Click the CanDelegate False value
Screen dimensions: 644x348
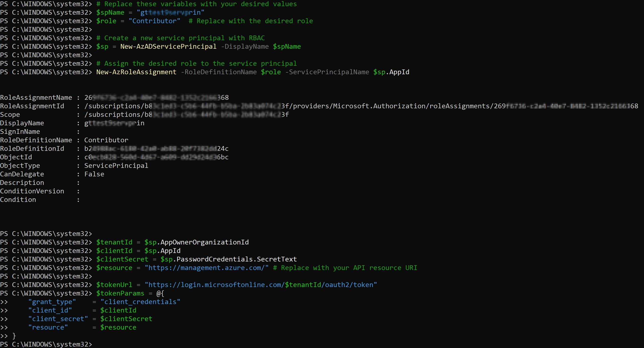(94, 174)
